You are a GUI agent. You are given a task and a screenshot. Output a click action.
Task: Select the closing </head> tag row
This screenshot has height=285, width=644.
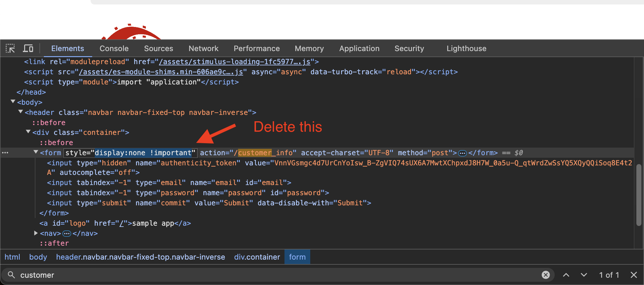point(31,92)
